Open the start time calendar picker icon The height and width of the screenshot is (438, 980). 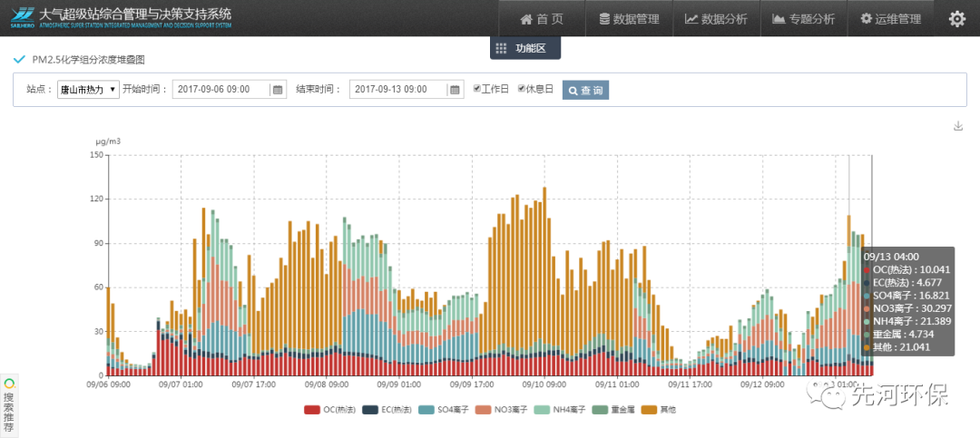point(278,90)
